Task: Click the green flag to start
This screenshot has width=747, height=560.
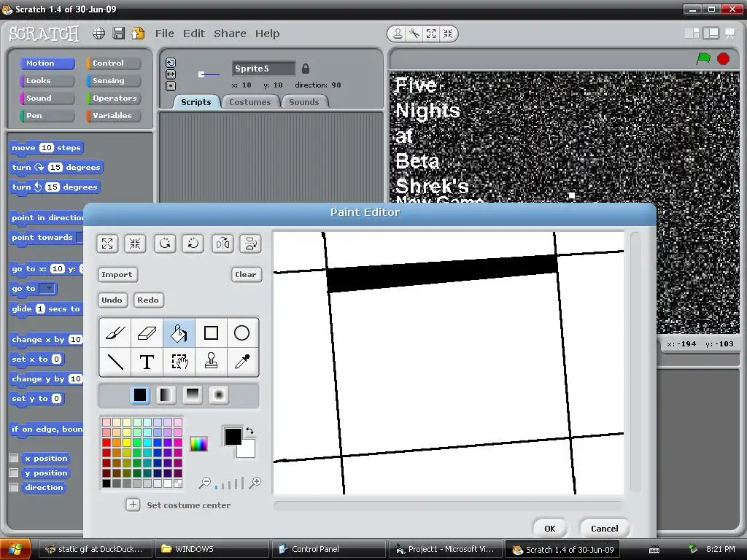Action: (703, 58)
